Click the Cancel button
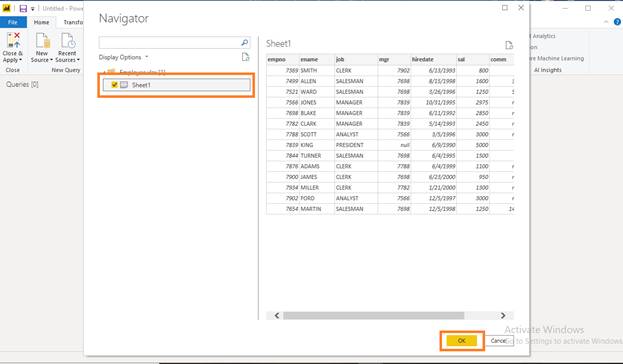 tap(499, 341)
